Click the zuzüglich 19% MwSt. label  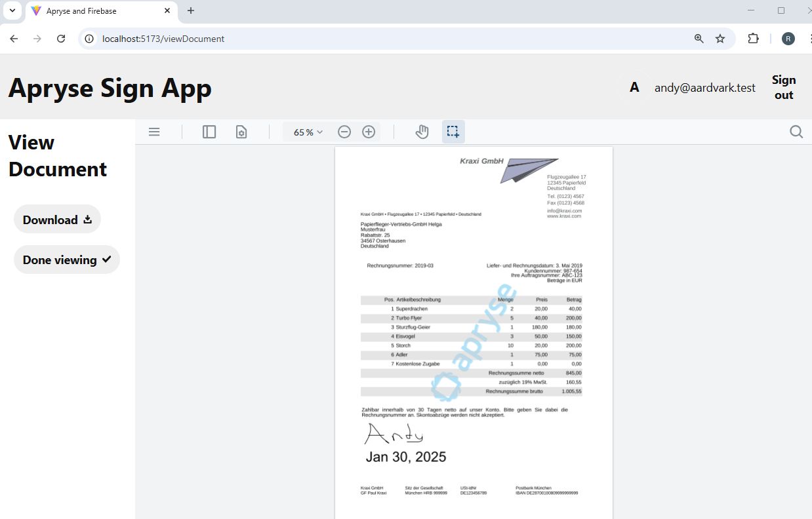(x=522, y=382)
